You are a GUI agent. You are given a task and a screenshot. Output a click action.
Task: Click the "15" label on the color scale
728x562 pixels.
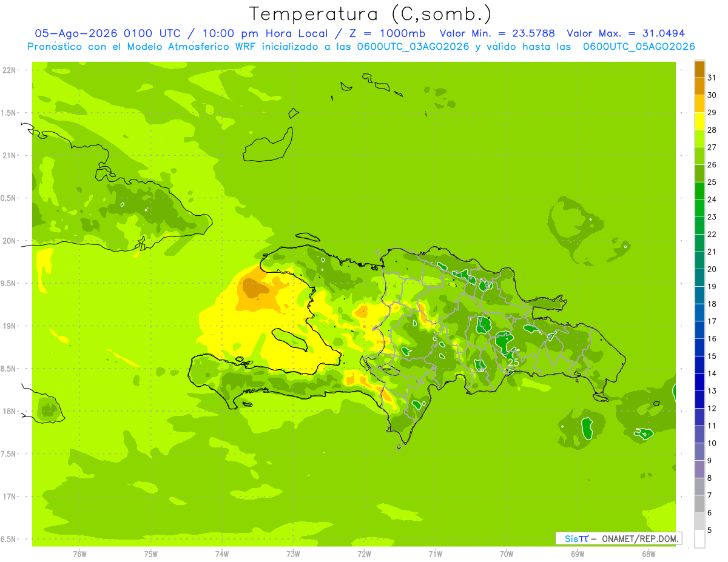coord(712,356)
